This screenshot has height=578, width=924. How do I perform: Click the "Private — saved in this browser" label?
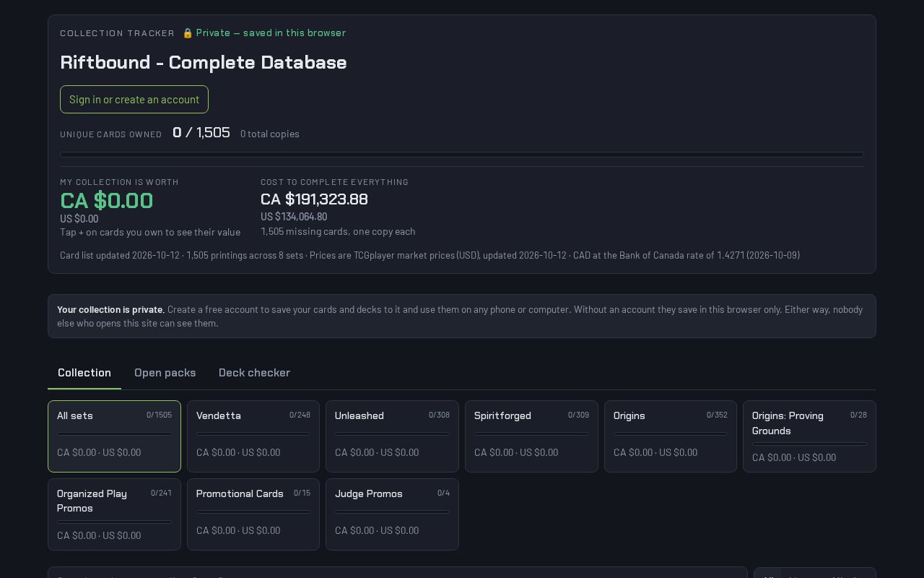[271, 33]
